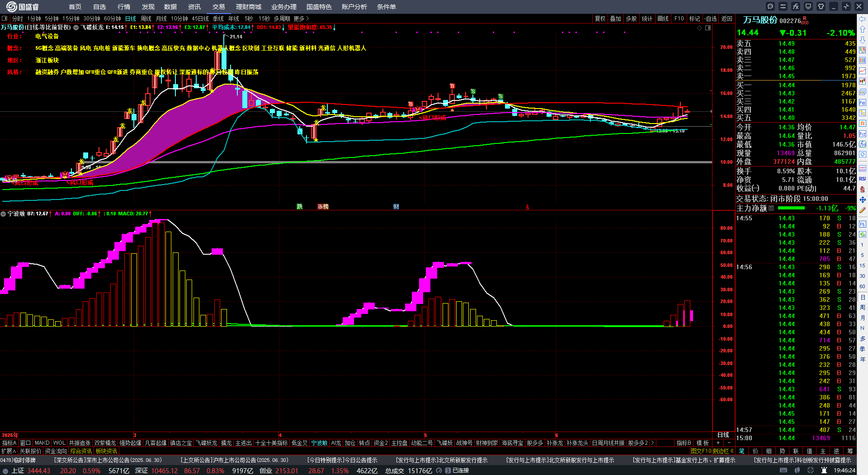Click the +自选 add-to-watchlist button
868x475 pixels.
(711, 19)
